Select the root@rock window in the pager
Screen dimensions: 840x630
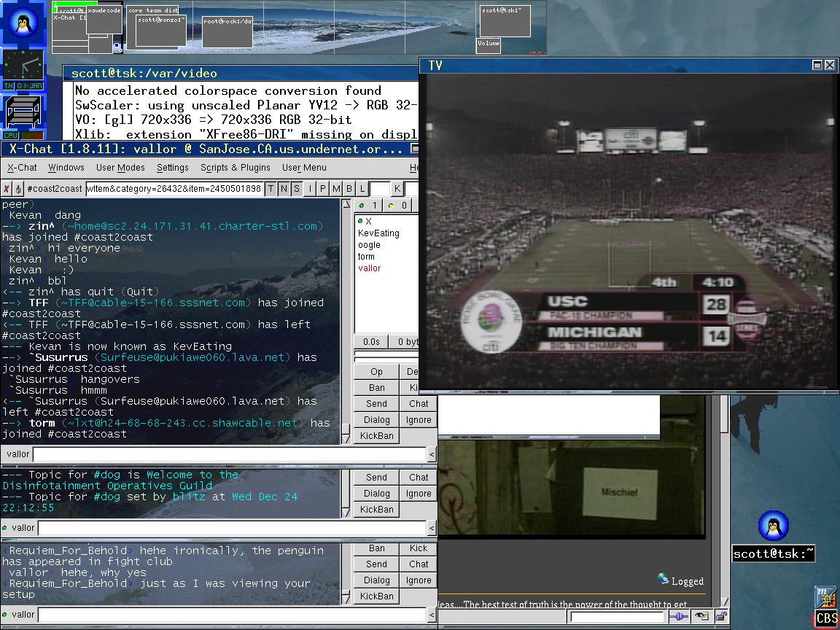click(227, 32)
